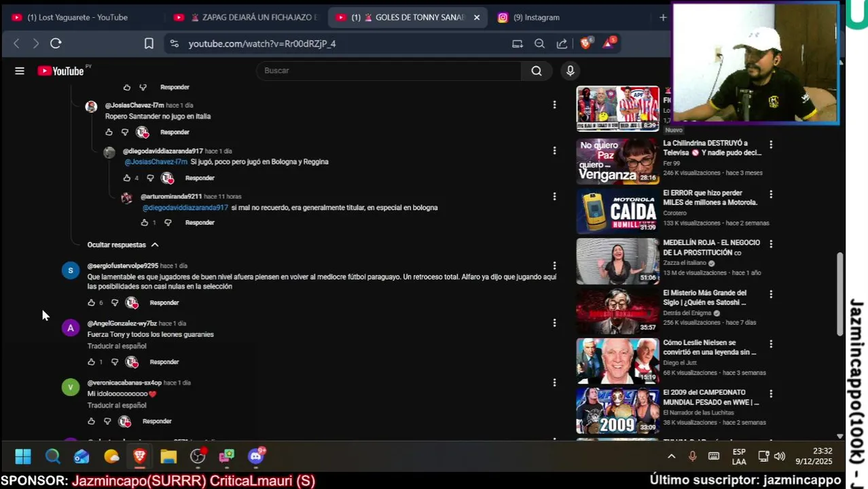Like the JosiasChavez-l7m comment
This screenshot has width=868, height=489.
pyautogui.click(x=109, y=132)
